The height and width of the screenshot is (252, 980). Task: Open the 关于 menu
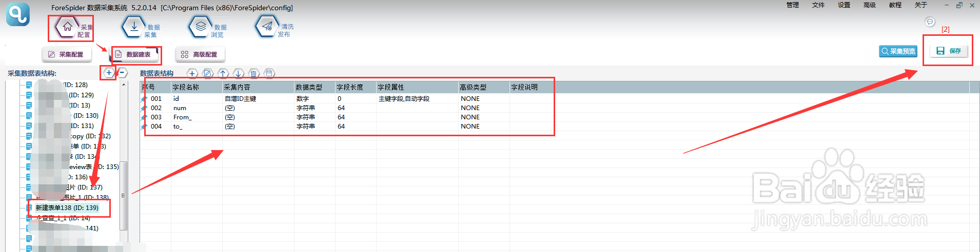921,5
